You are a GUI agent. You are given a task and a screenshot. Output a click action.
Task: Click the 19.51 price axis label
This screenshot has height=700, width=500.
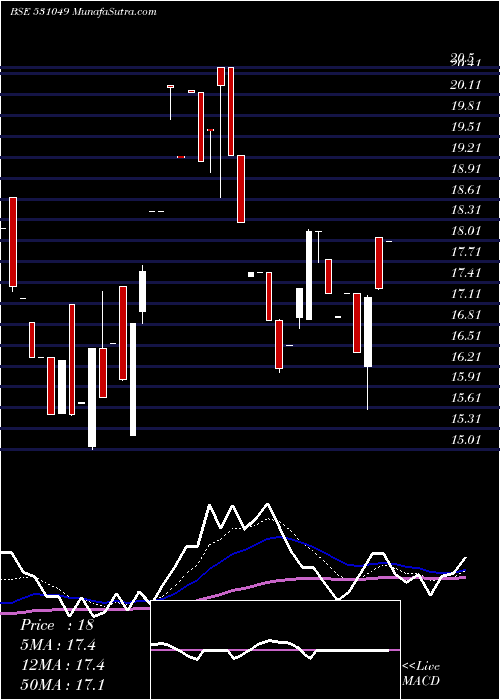pyautogui.click(x=466, y=127)
